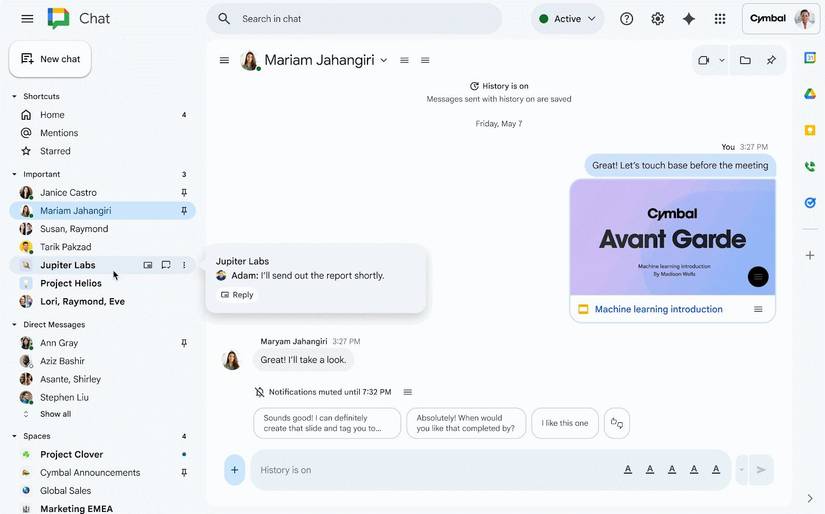Open video call options dropdown arrow

722,61
